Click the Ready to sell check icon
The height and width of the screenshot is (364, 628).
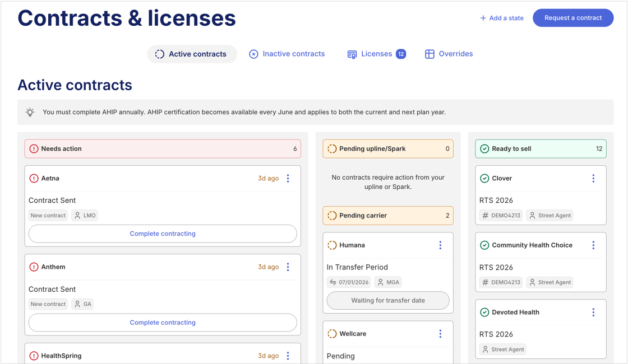point(484,149)
